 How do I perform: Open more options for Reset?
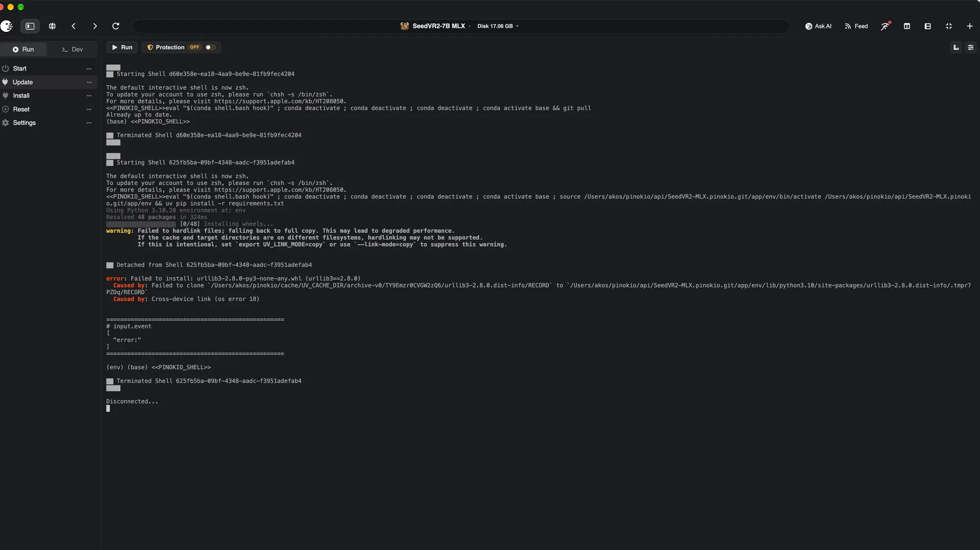(89, 109)
